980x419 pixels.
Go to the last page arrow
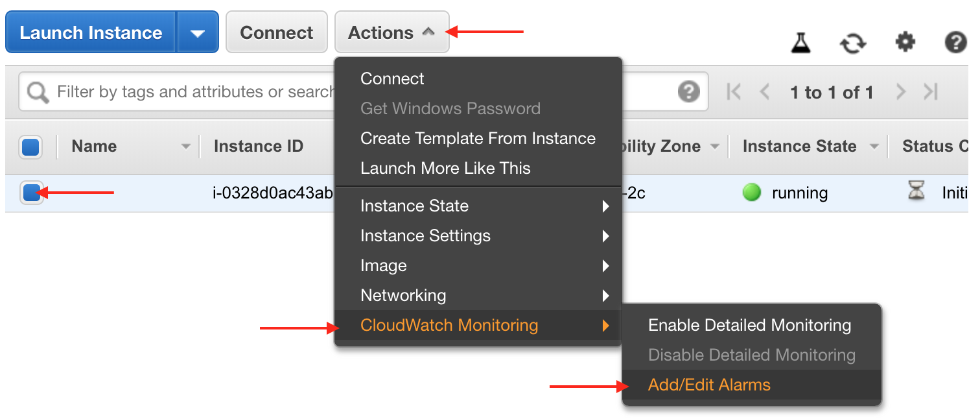coord(931,92)
